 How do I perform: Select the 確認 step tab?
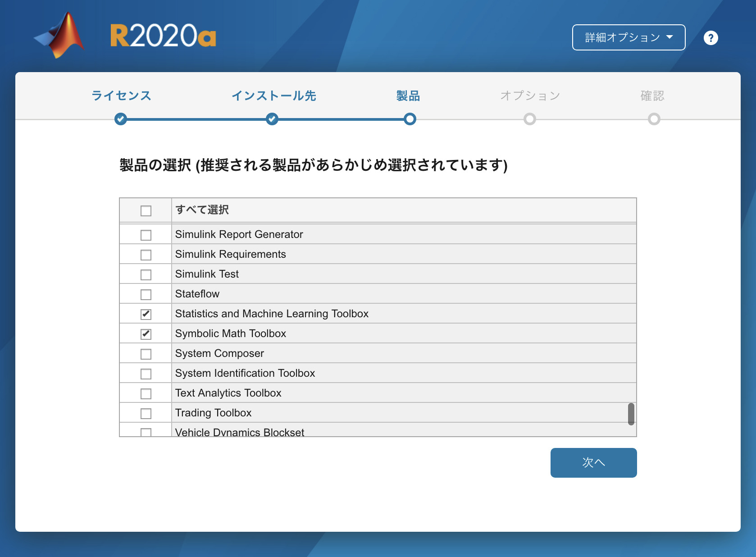(x=652, y=96)
